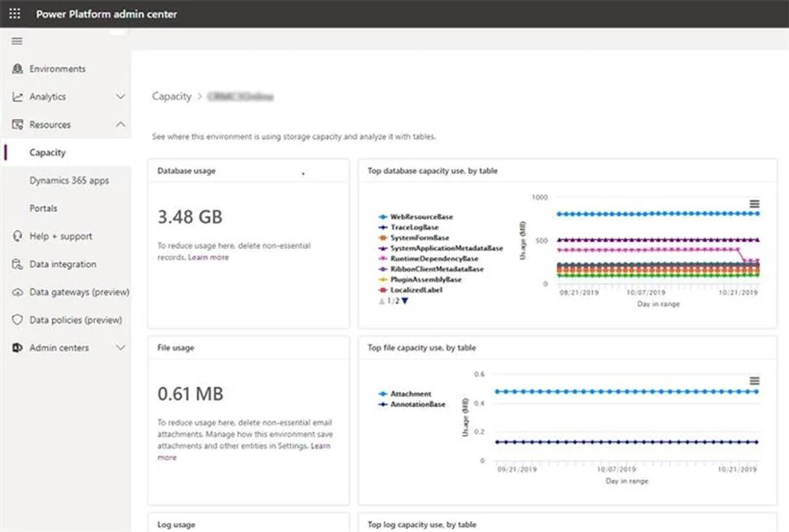Toggle SystemFormBase legend series
Image resolution: width=789 pixels, height=532 pixels.
click(x=414, y=238)
